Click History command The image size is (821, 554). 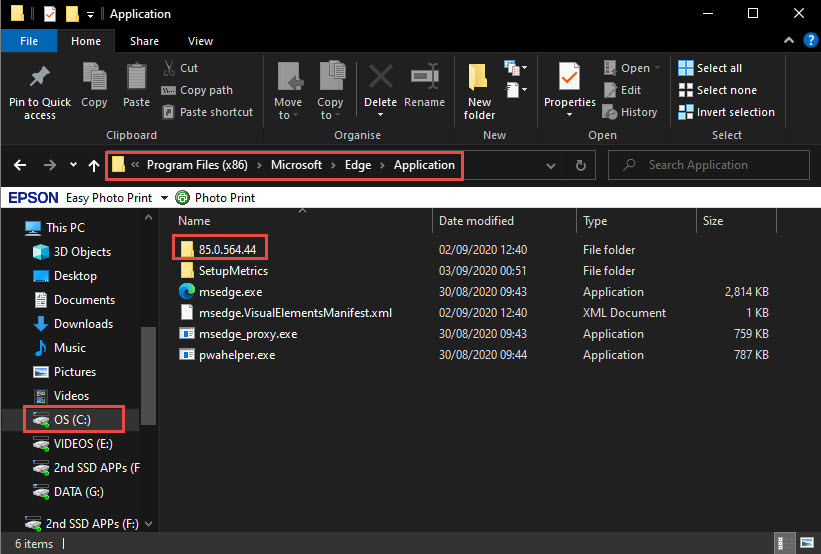click(x=630, y=112)
